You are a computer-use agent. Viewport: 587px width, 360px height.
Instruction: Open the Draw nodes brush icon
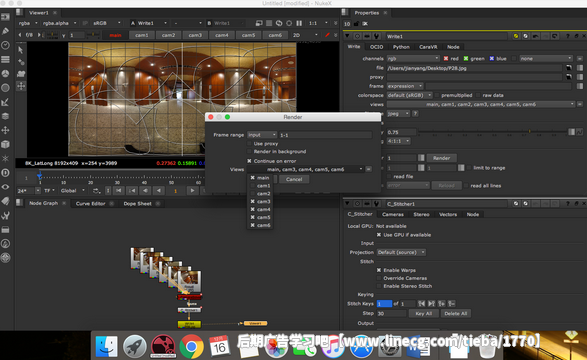pos(5,31)
